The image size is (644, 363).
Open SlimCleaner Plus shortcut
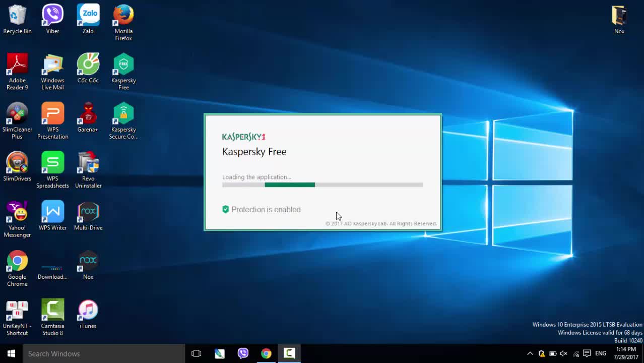(17, 121)
